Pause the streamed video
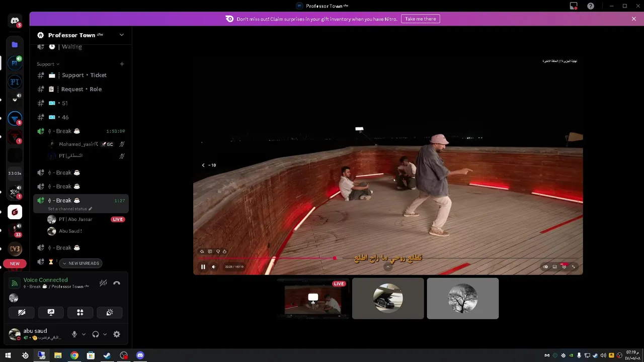 203,267
